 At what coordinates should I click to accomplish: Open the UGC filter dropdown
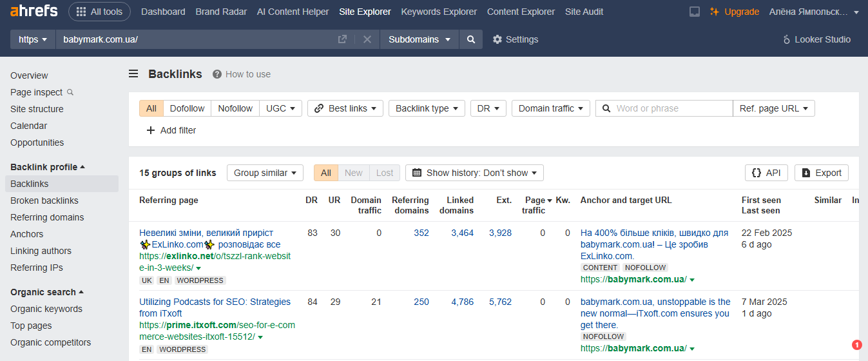pyautogui.click(x=281, y=108)
